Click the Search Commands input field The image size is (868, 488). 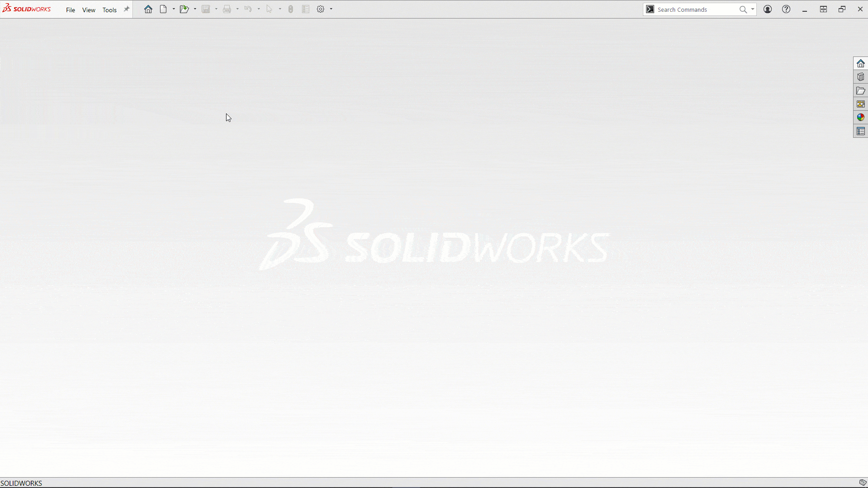coord(698,9)
